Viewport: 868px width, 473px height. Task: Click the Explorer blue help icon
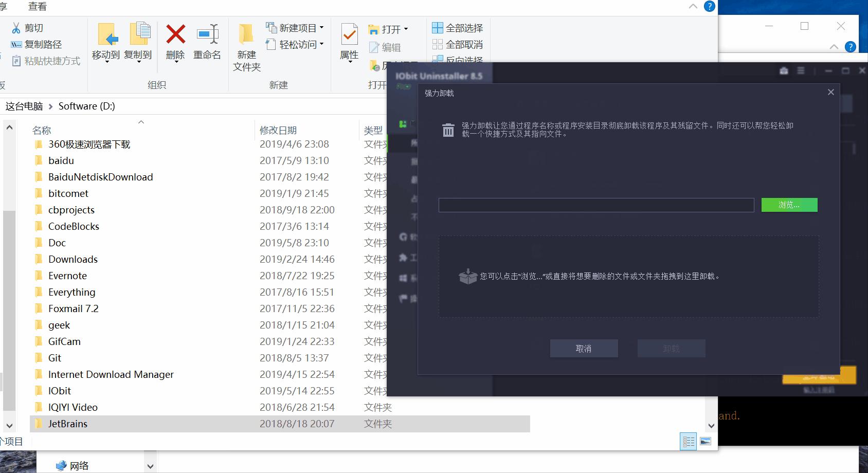[x=709, y=6]
